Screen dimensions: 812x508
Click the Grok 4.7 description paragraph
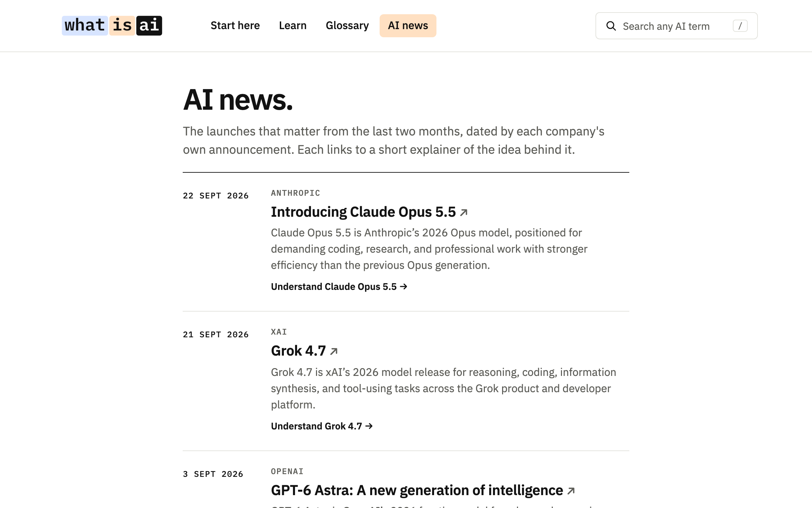(444, 388)
